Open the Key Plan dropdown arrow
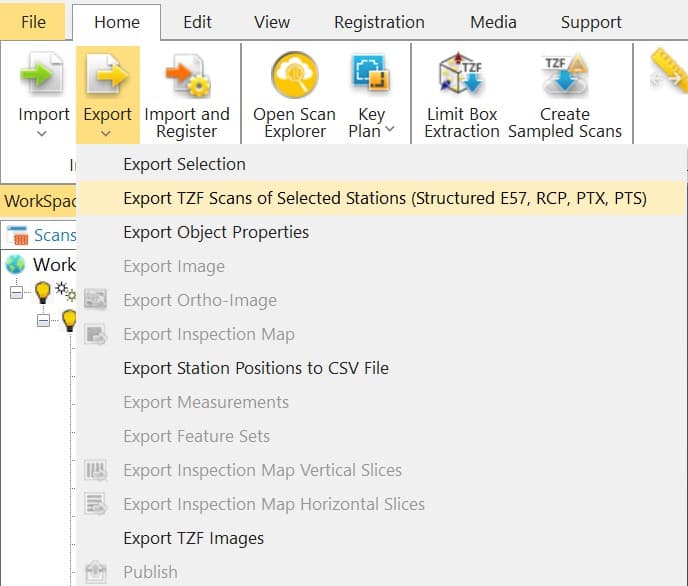 [389, 130]
